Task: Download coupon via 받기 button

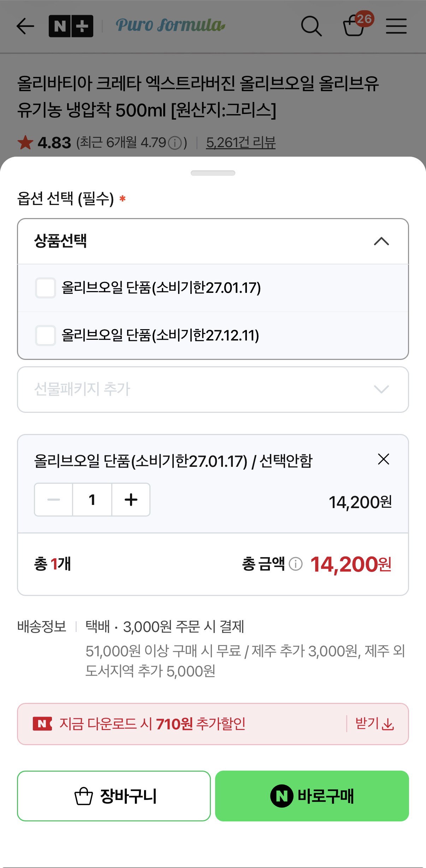Action: [374, 724]
